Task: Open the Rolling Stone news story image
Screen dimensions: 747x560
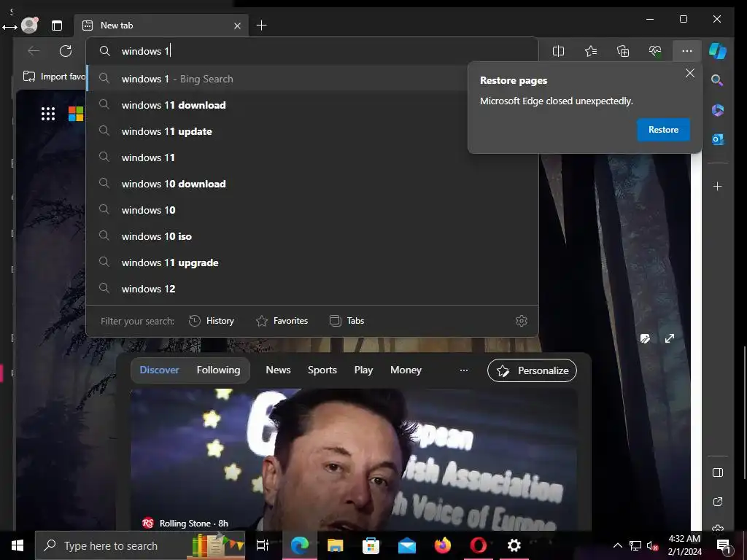Action: [354, 459]
